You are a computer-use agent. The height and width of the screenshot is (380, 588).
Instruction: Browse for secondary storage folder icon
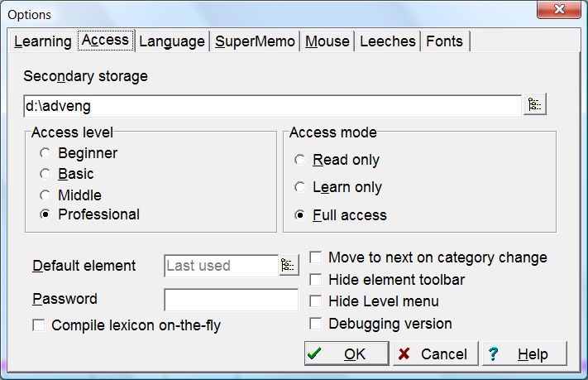(x=535, y=105)
